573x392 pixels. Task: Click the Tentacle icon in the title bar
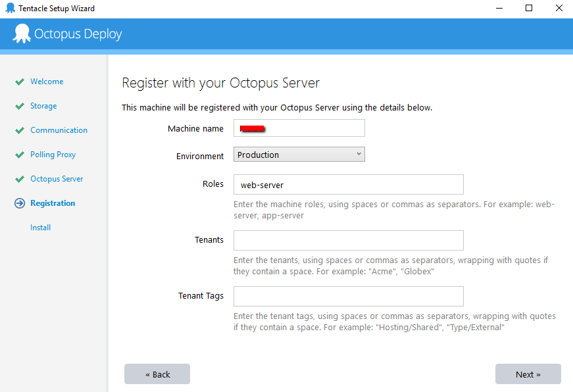pyautogui.click(x=11, y=8)
